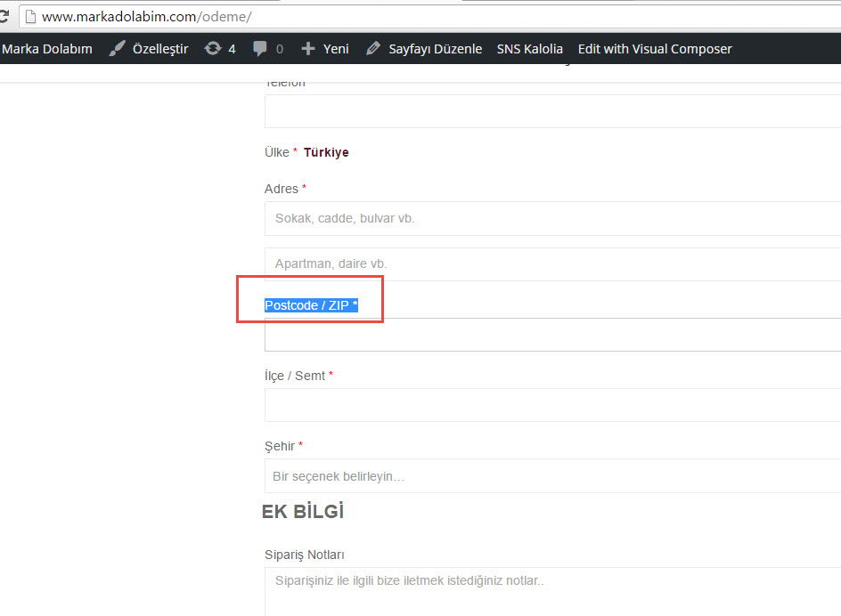Click into the İlçe / Semt field
This screenshot has width=841, height=616.
[552, 405]
